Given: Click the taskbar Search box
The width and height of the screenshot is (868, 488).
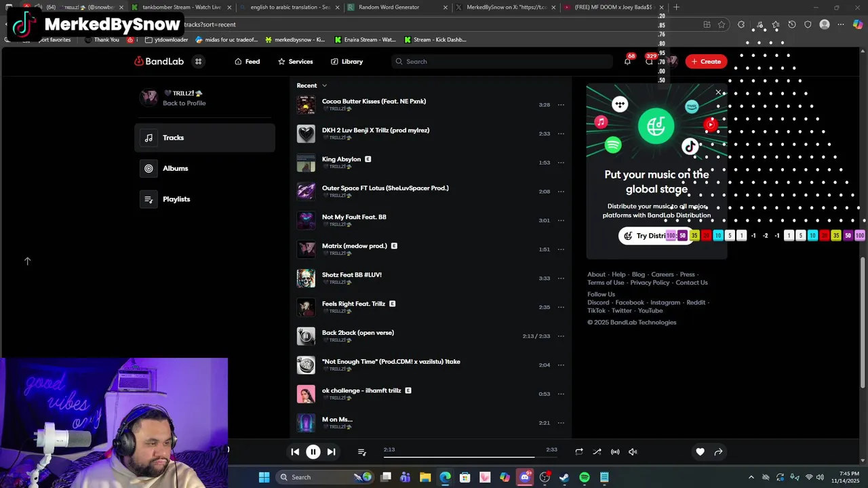Looking at the screenshot, I should tap(324, 477).
